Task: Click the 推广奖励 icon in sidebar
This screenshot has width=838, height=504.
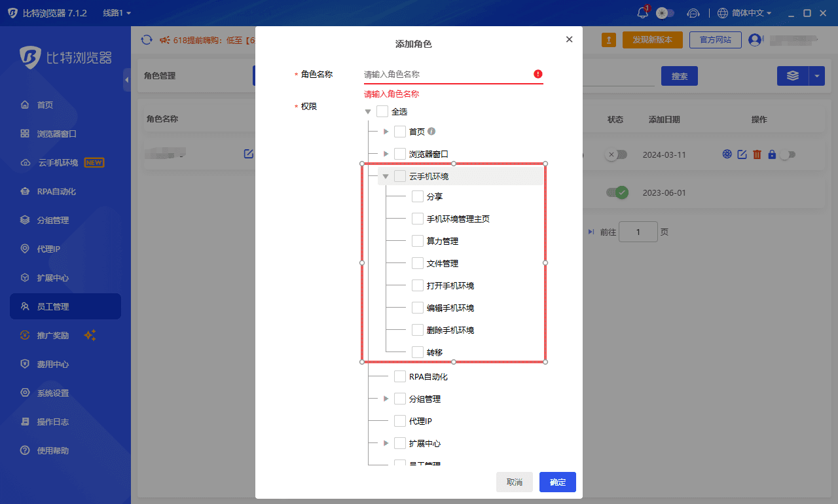Action: click(25, 335)
